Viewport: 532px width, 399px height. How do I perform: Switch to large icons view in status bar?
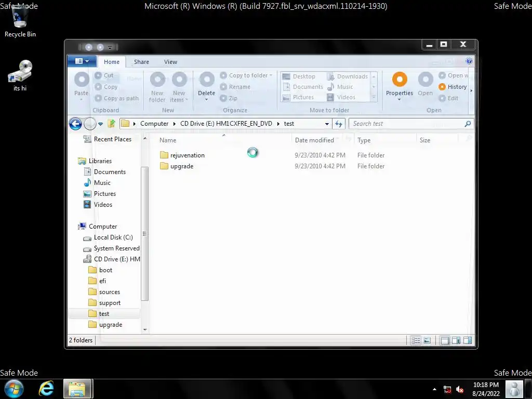tap(427, 340)
